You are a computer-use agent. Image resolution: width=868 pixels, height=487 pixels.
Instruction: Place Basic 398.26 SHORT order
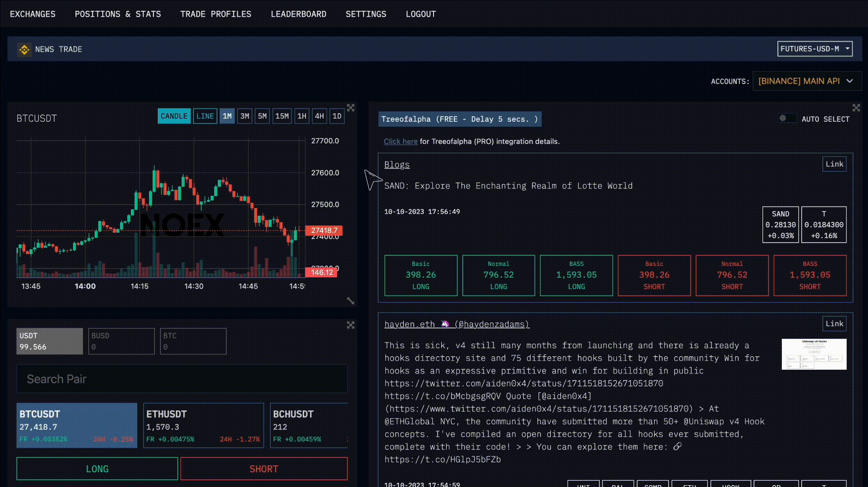654,276
